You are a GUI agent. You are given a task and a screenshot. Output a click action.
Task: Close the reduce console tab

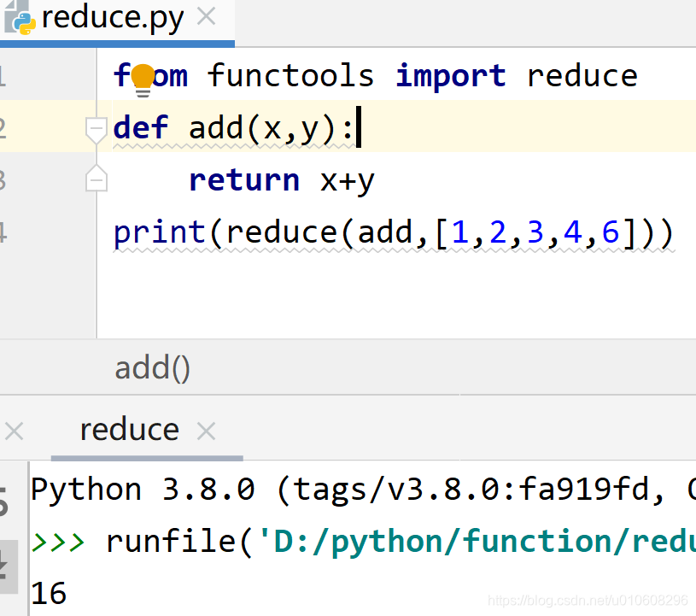[x=207, y=430]
